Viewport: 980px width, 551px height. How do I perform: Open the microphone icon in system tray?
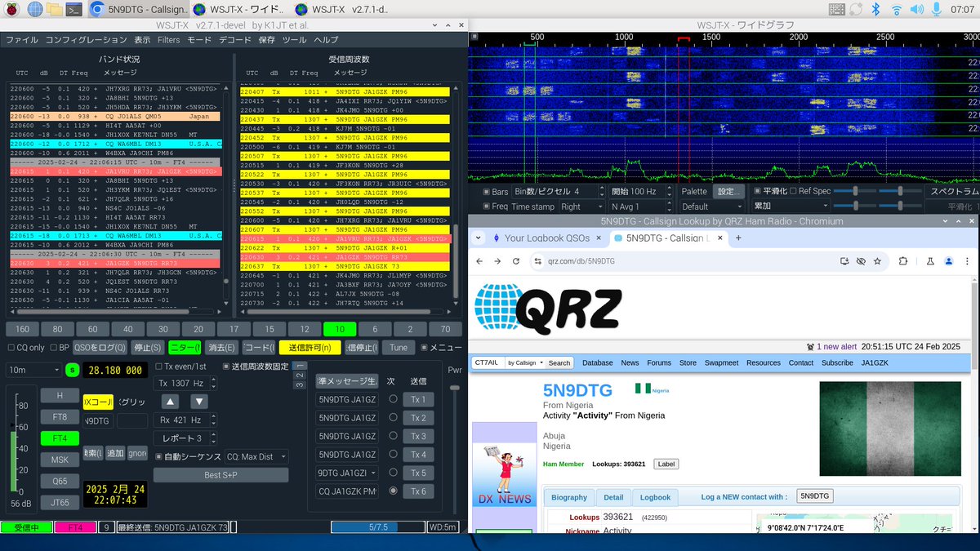pyautogui.click(x=936, y=10)
